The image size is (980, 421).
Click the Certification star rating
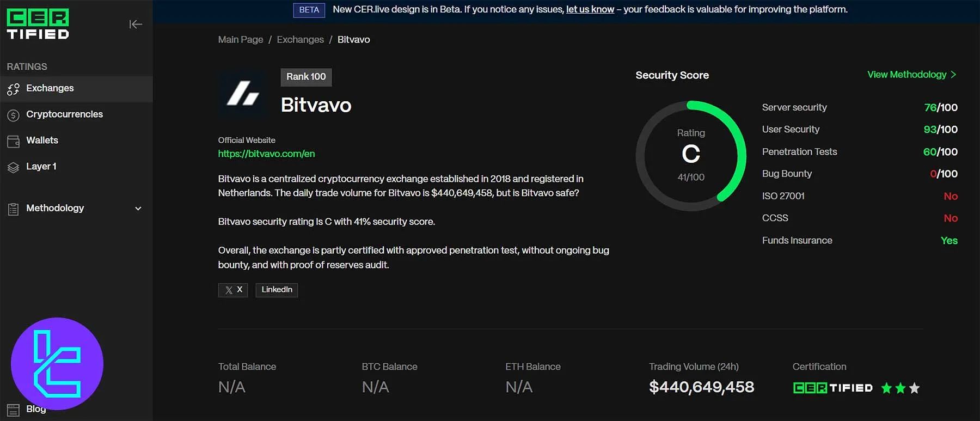(900, 388)
